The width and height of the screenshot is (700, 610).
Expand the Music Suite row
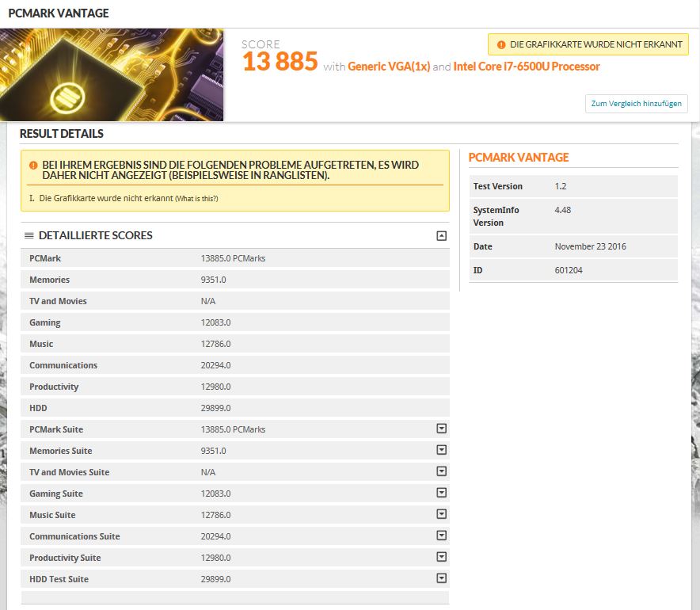click(441, 514)
